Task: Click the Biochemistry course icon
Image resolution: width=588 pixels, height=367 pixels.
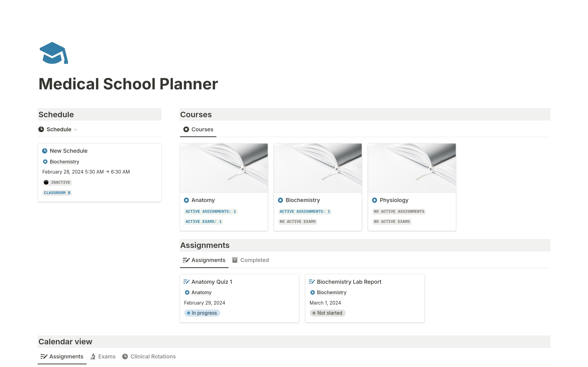Action: coord(281,200)
